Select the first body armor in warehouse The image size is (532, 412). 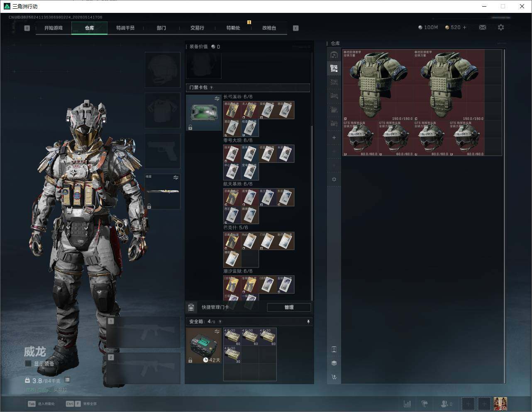tap(378, 85)
